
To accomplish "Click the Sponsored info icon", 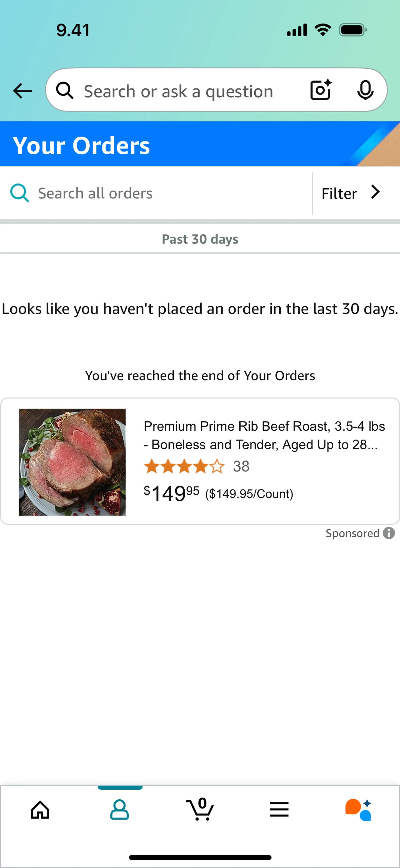I will pos(389,533).
